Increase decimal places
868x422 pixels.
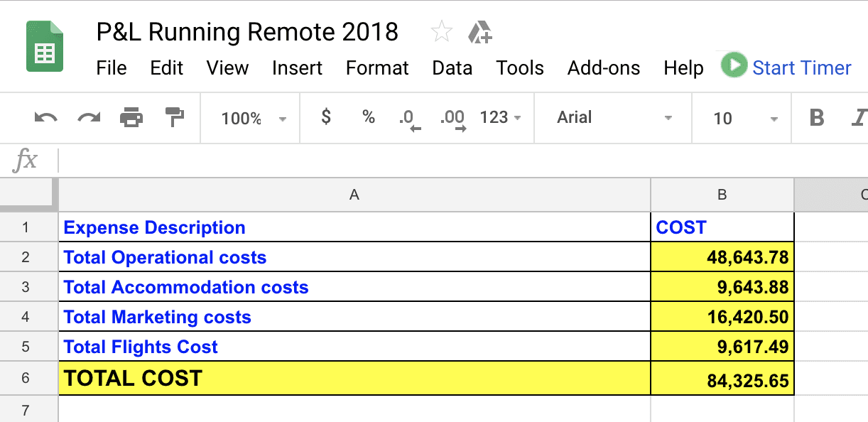point(455,118)
